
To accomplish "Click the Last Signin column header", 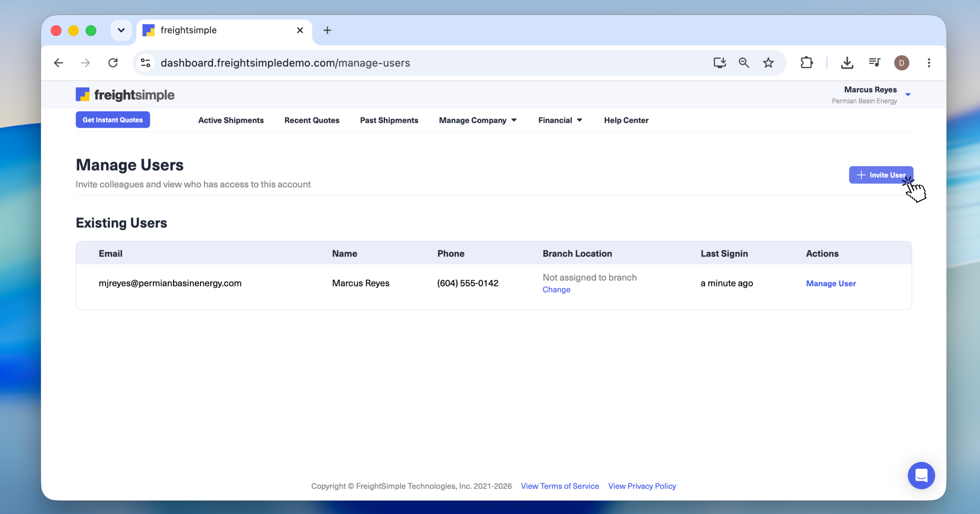I will click(724, 253).
